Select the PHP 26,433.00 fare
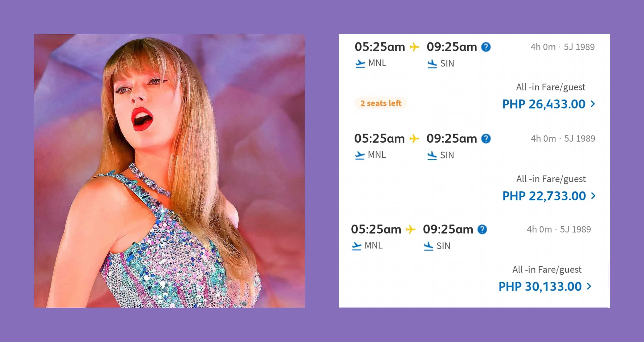644x342 pixels. coord(544,104)
